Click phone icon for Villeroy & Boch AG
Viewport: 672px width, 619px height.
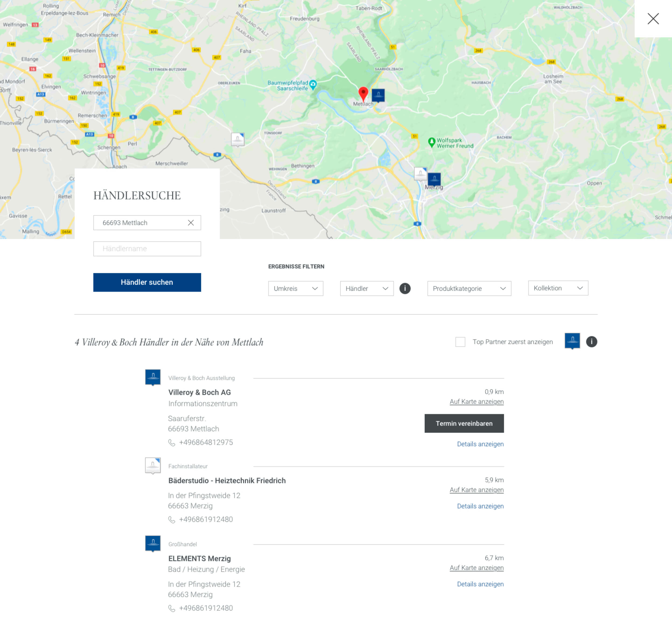[172, 443]
